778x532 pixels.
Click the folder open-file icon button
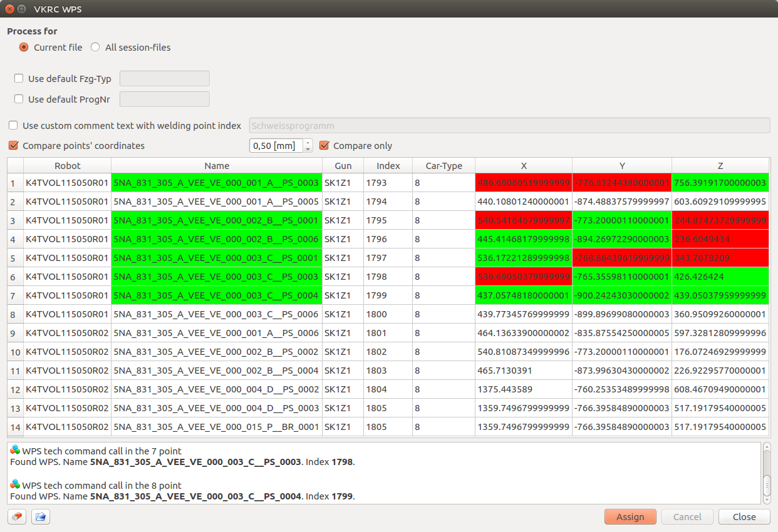[41, 517]
